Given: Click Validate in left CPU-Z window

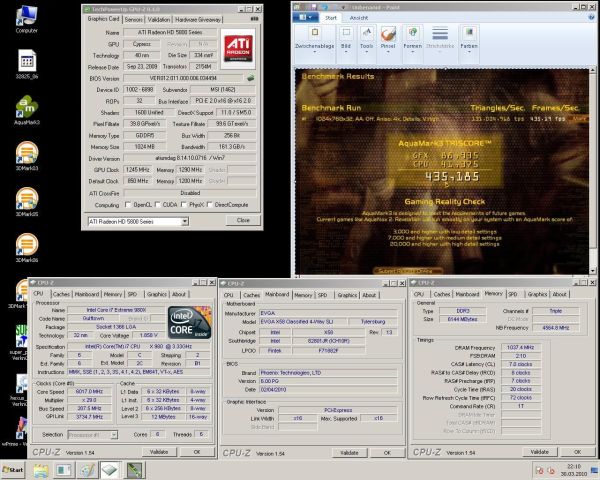Looking at the screenshot, I should tap(159, 452).
